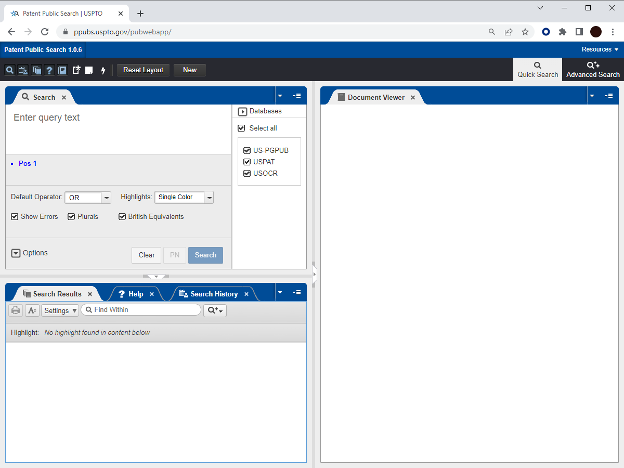
Task: Click the lightning bolt icon in the toolbar
Action: point(103,70)
